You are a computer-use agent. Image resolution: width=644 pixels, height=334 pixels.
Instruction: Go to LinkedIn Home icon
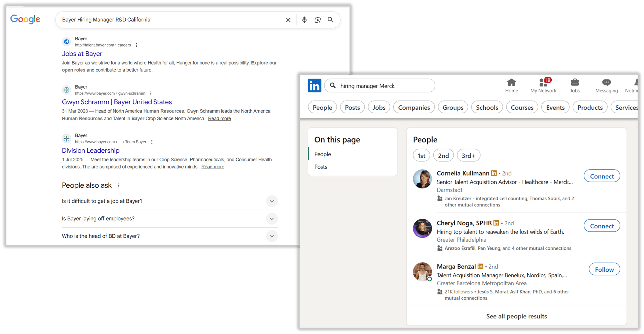click(511, 86)
